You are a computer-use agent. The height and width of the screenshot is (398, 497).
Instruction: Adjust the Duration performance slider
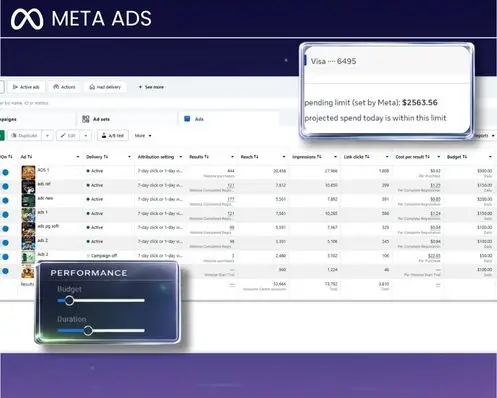pos(88,331)
